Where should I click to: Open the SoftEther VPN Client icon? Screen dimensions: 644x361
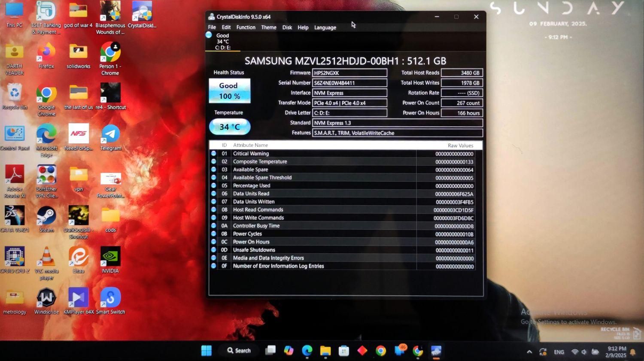click(46, 181)
